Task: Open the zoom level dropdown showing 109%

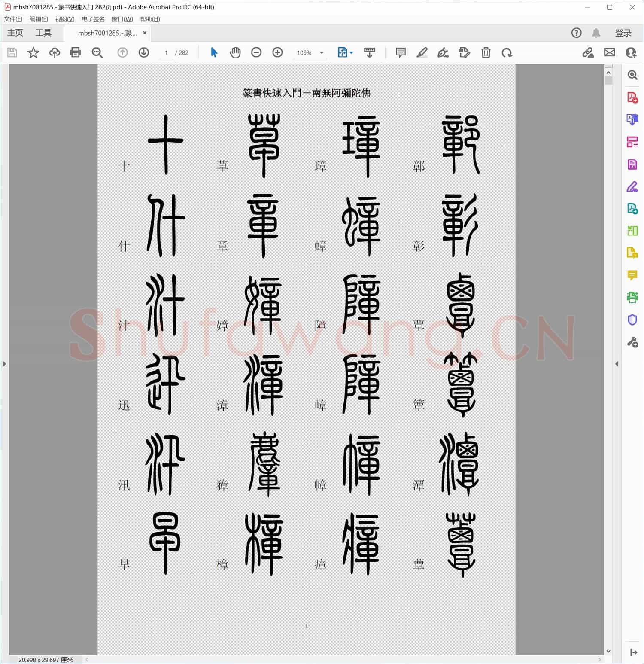Action: tap(321, 52)
